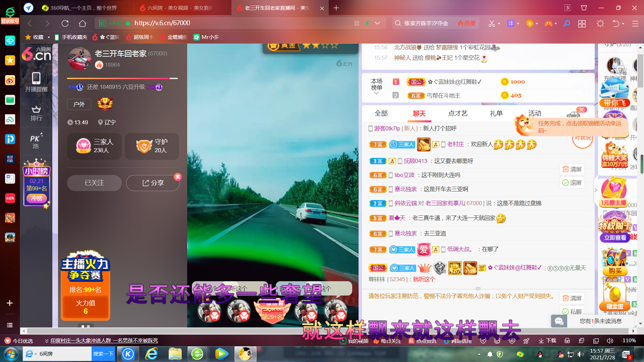Expand the 本场榜单 ranking list chevron
Viewport: 644px width, 362px height.
pyautogui.click(x=376, y=94)
